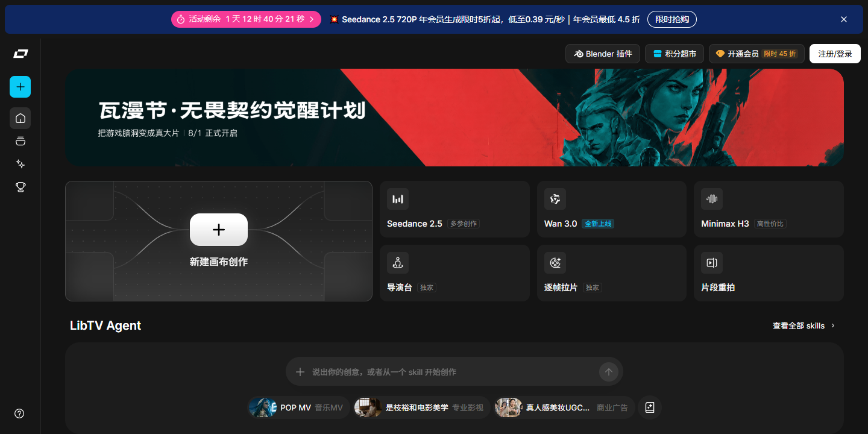Click the 逐帧拉片 title text
Viewport: 868px width, 434px height.
(x=561, y=288)
